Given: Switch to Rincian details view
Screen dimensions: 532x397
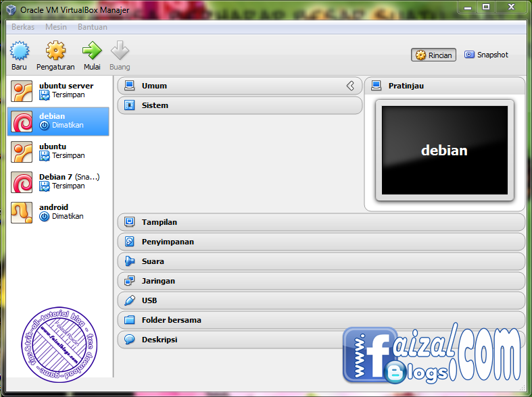Looking at the screenshot, I should [x=433, y=55].
